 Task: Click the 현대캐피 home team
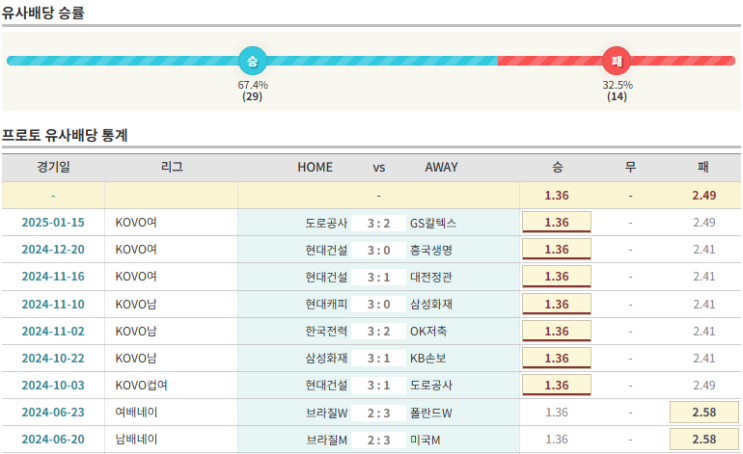click(326, 304)
